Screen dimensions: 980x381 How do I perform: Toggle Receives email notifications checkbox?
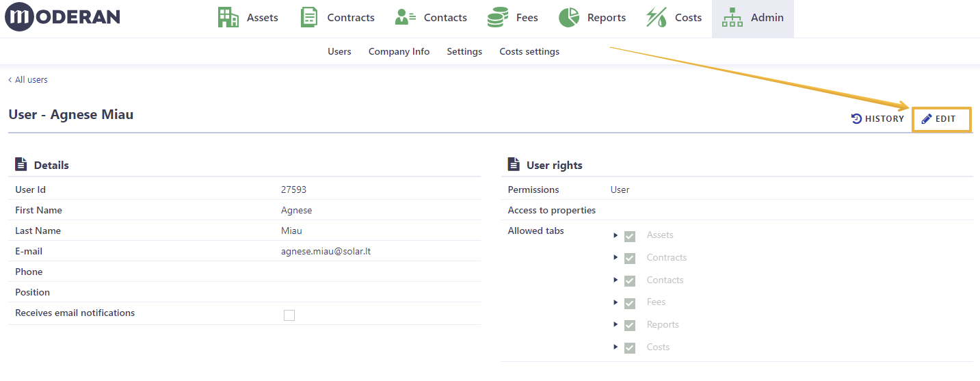pos(289,315)
